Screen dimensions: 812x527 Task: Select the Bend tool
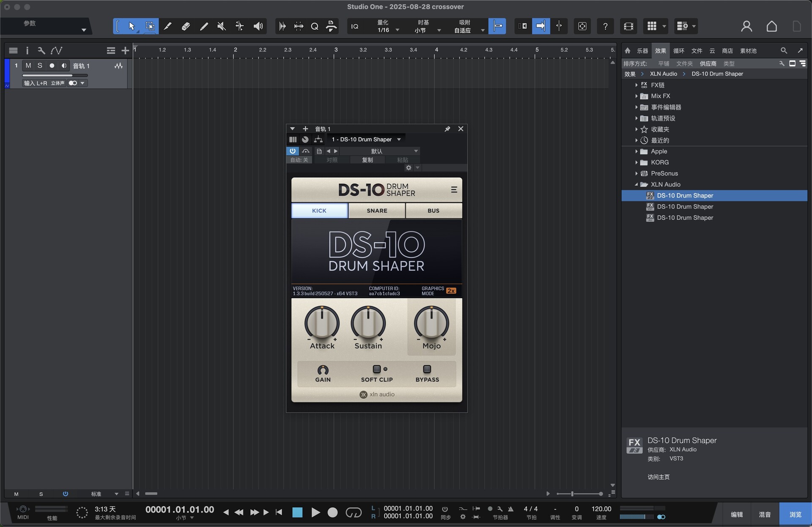tap(239, 26)
